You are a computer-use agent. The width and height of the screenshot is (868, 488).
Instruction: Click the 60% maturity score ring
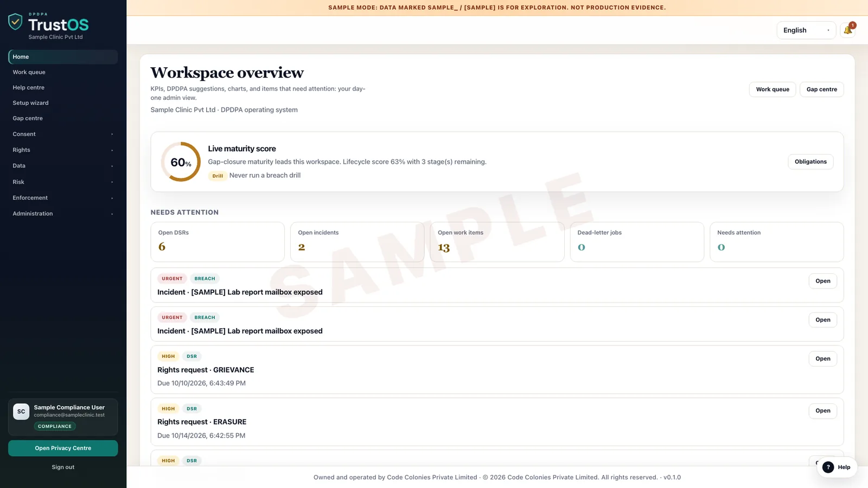coord(181,162)
